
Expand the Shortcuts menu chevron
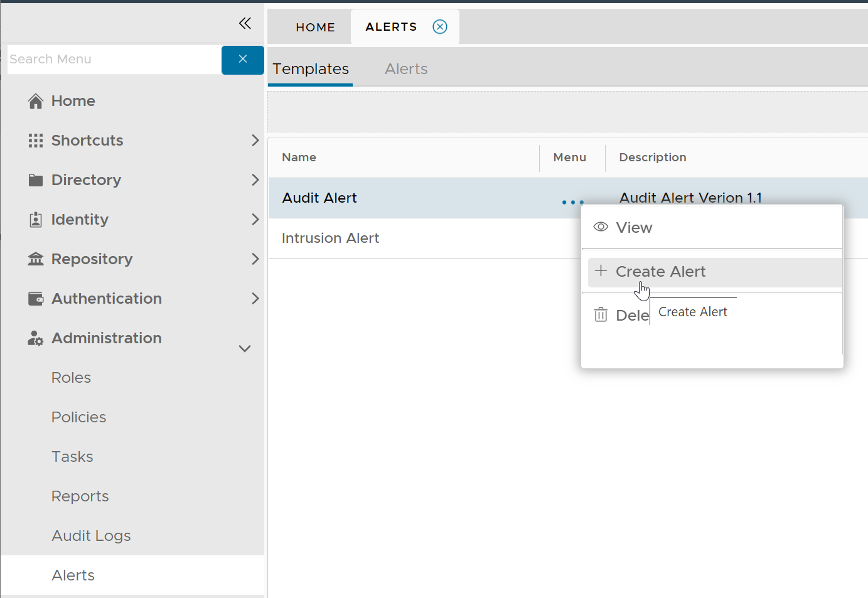pos(255,141)
